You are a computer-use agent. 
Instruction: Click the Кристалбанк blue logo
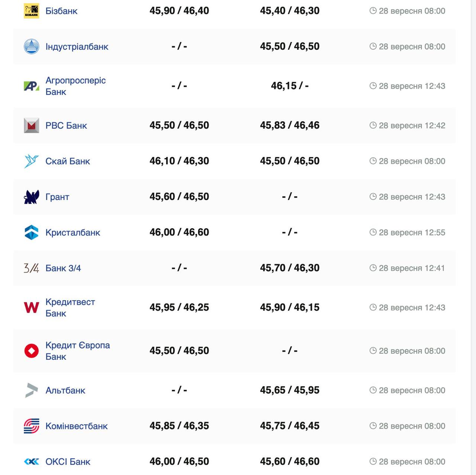31,232
